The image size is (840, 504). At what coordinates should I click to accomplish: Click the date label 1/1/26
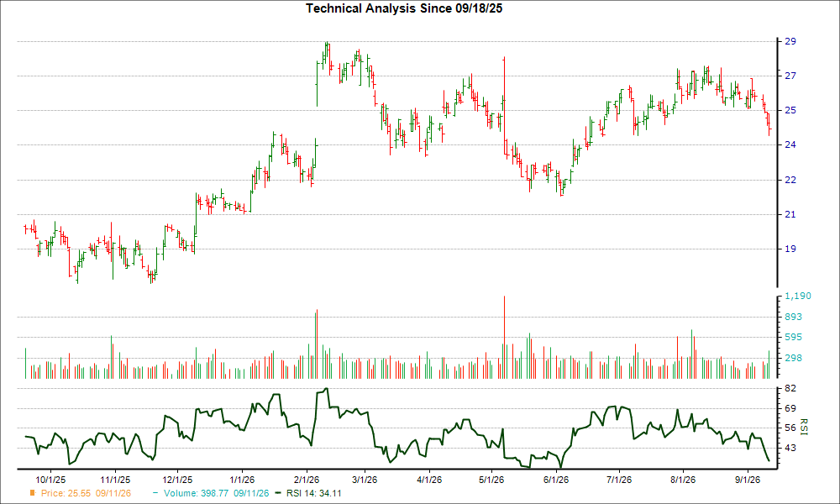coord(242,480)
